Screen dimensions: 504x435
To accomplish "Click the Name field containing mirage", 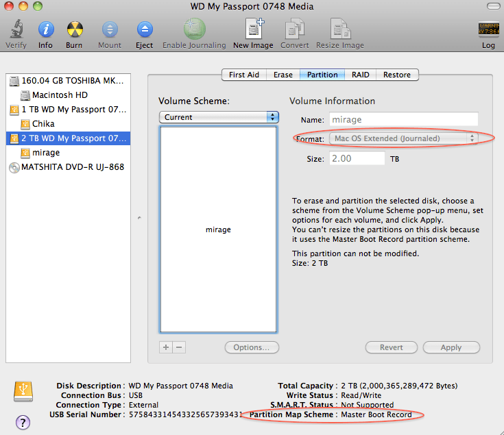I will [404, 119].
